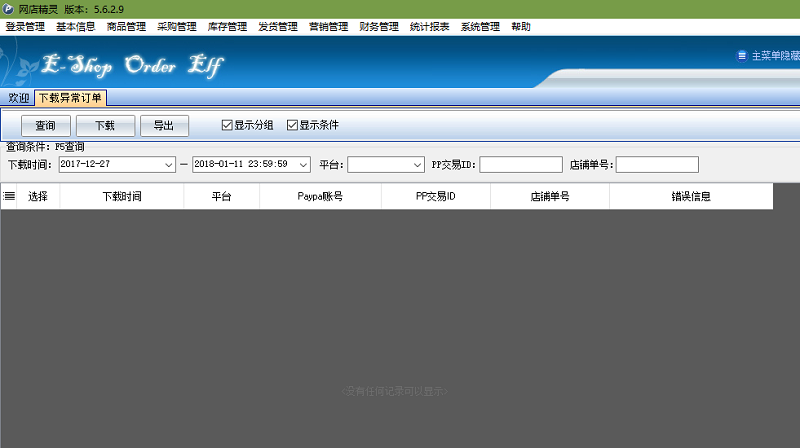Click the 错误信息 column header

690,196
